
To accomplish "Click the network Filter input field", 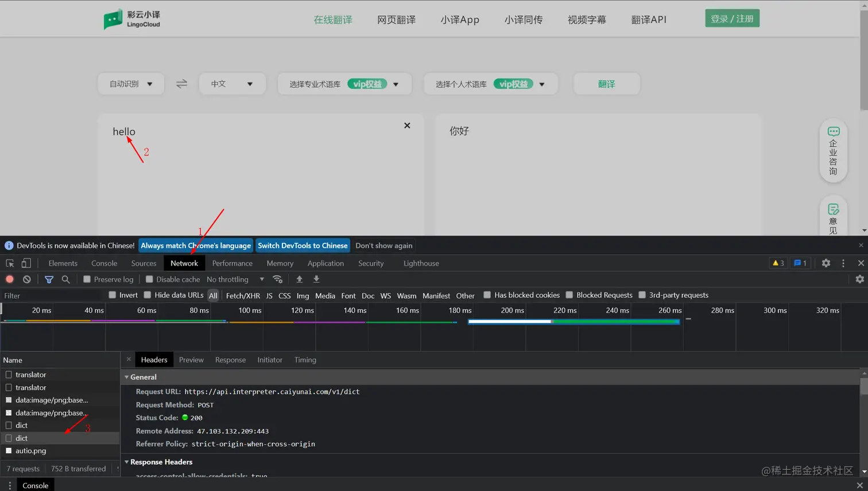I will tap(53, 295).
